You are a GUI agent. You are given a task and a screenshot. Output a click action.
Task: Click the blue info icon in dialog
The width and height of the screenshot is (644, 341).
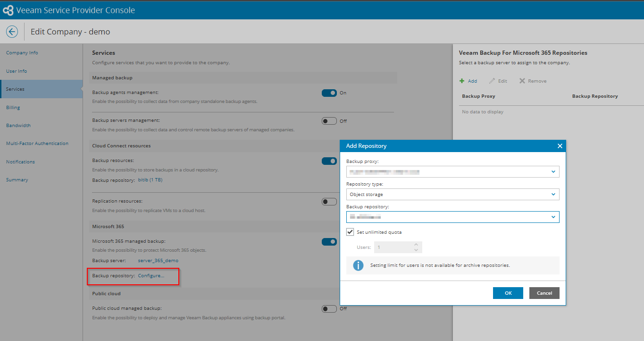[x=358, y=265]
